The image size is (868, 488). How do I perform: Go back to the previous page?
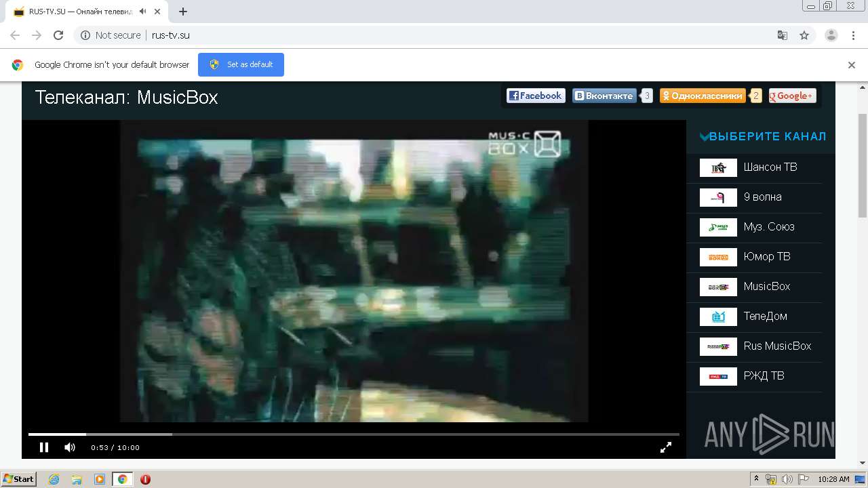click(x=15, y=35)
